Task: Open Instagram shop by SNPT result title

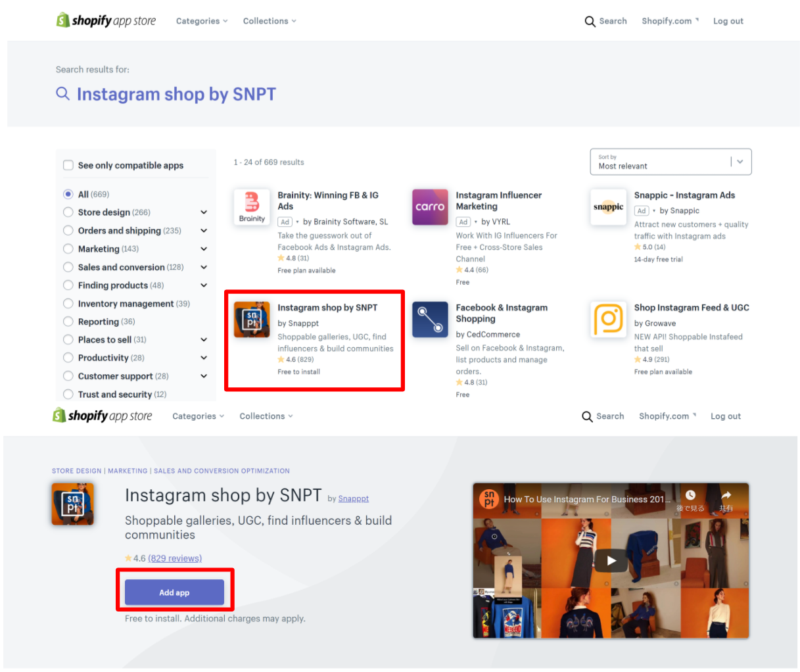Action: point(327,307)
